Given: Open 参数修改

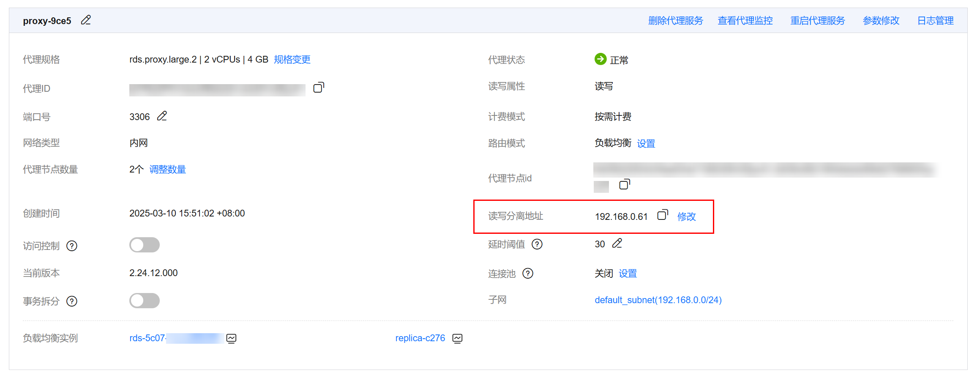Looking at the screenshot, I should click(881, 21).
